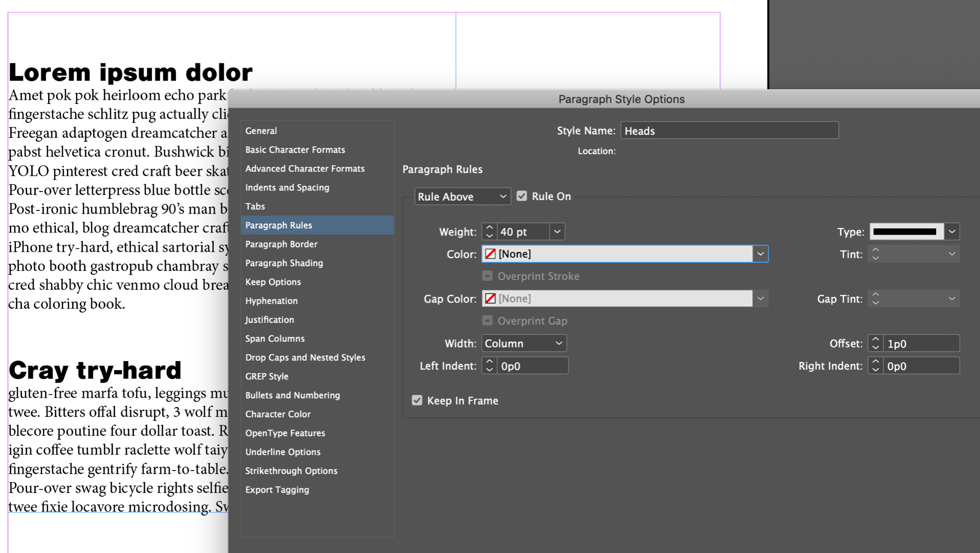The height and width of the screenshot is (553, 980).
Task: Toggle Keep In Frame checkbox
Action: click(417, 400)
